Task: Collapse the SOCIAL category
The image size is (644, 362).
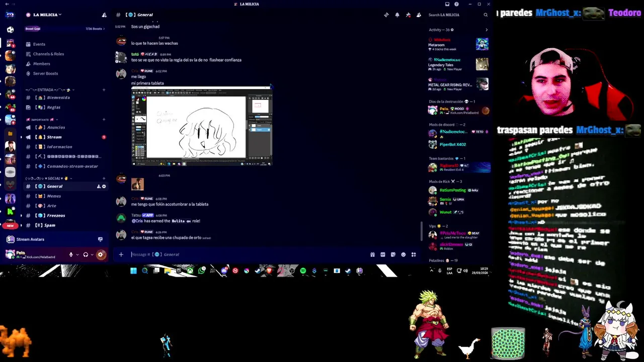Action: [48, 178]
